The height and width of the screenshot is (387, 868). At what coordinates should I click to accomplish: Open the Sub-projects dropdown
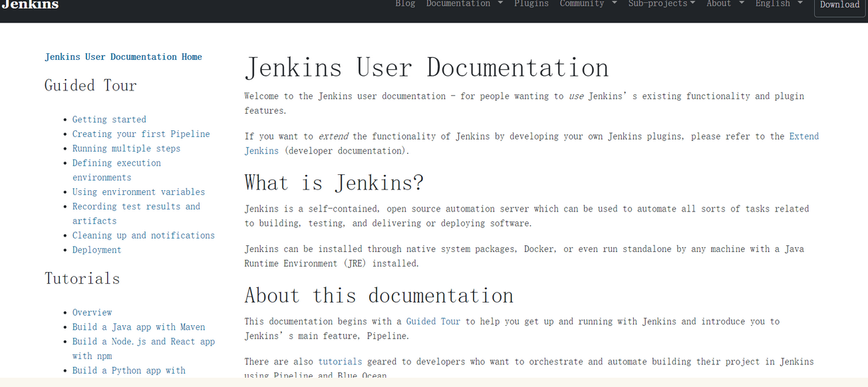(x=661, y=4)
